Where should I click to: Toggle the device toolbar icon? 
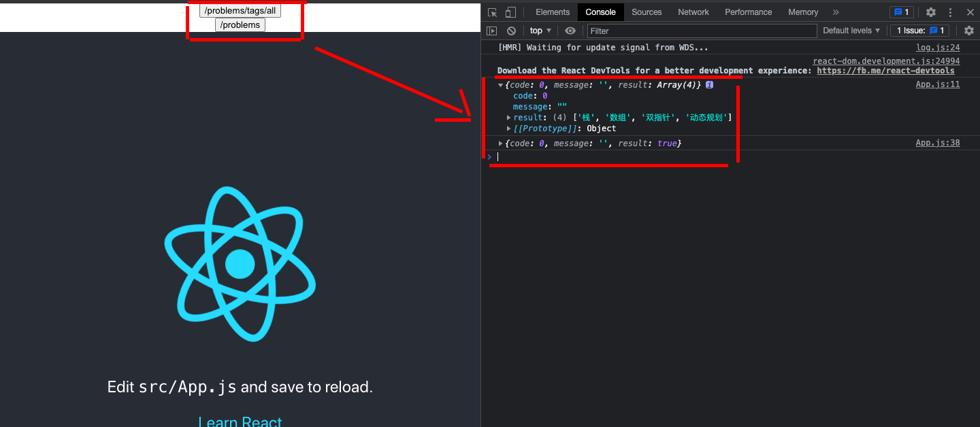tap(510, 12)
